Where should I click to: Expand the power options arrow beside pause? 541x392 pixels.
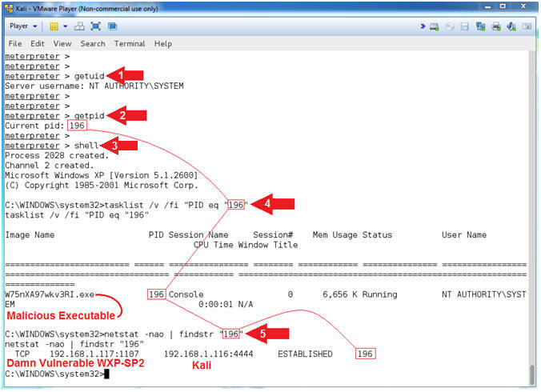point(65,26)
